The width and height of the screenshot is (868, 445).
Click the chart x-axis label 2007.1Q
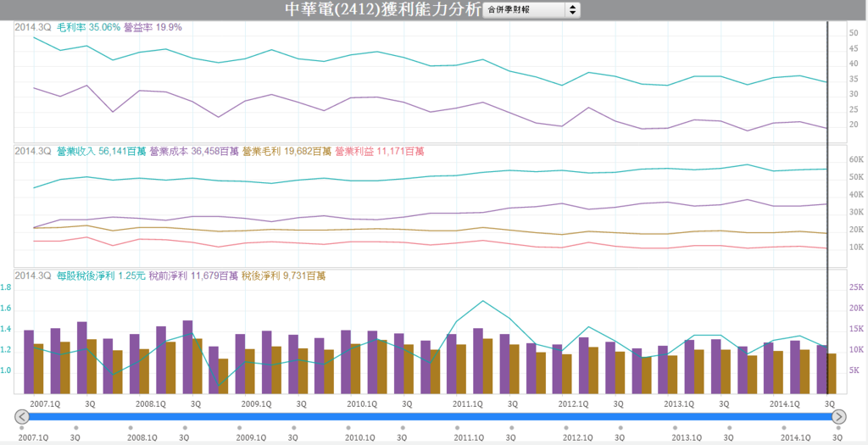pyautogui.click(x=46, y=404)
